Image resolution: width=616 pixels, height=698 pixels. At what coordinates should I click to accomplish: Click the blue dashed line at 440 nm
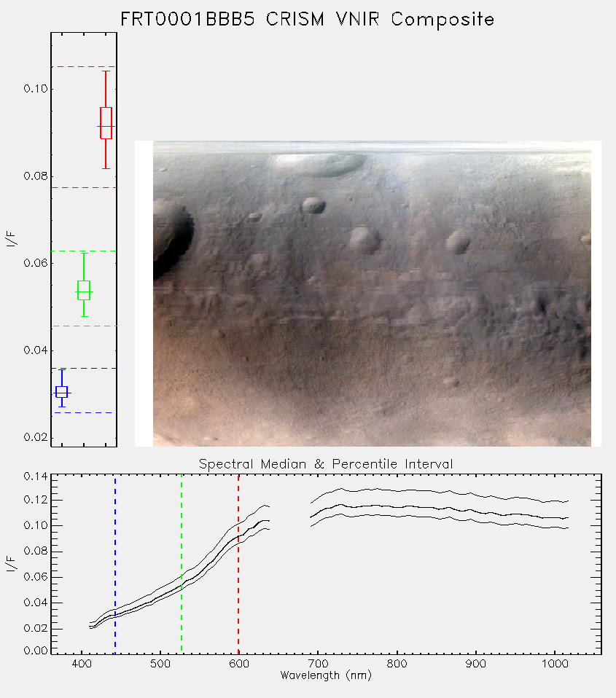pos(115,564)
